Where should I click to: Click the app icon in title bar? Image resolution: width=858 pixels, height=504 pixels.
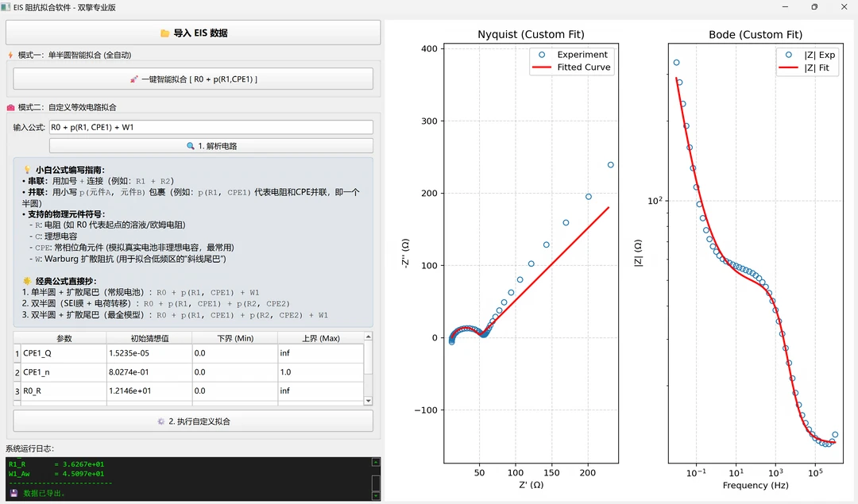point(6,7)
